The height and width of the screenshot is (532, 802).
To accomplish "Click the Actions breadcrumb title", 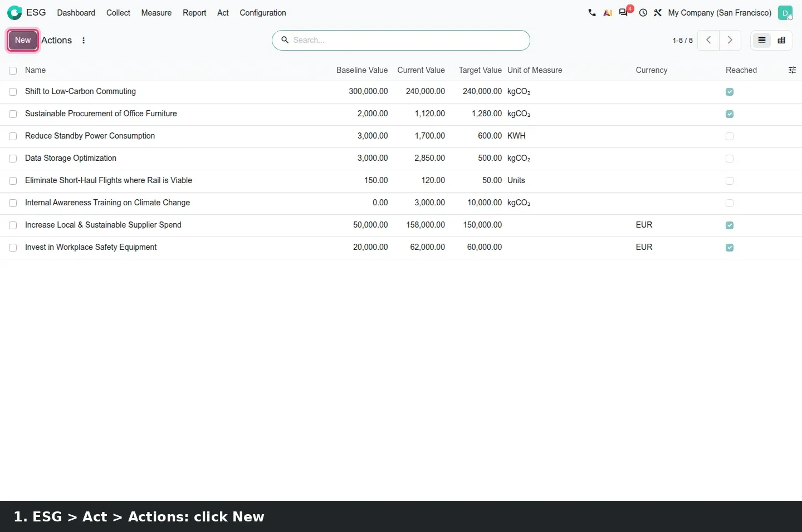I will [x=56, y=40].
